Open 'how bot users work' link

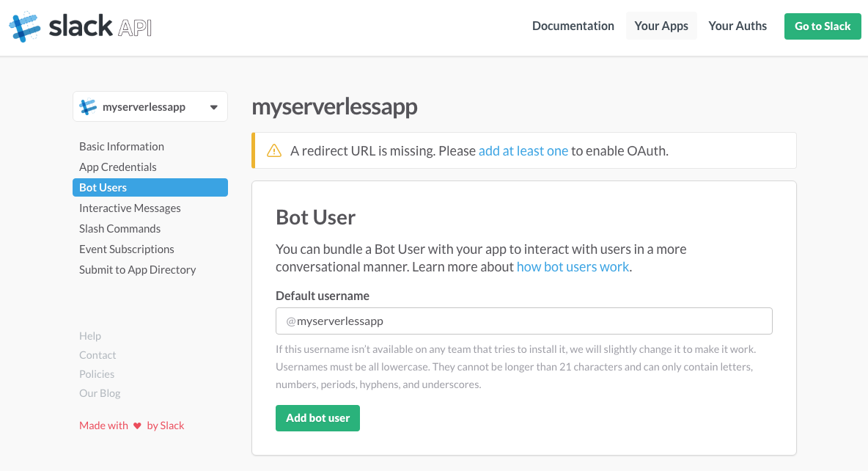pyautogui.click(x=573, y=266)
